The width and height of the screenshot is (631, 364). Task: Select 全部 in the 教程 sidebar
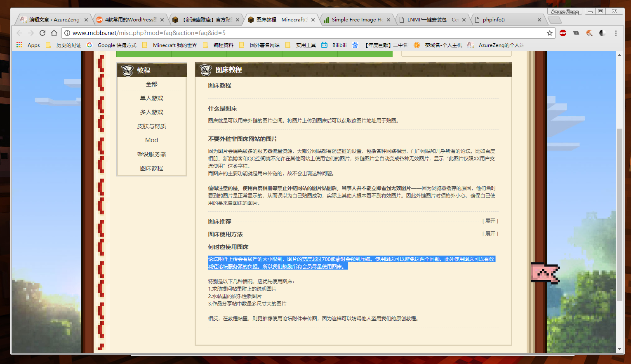tap(152, 84)
